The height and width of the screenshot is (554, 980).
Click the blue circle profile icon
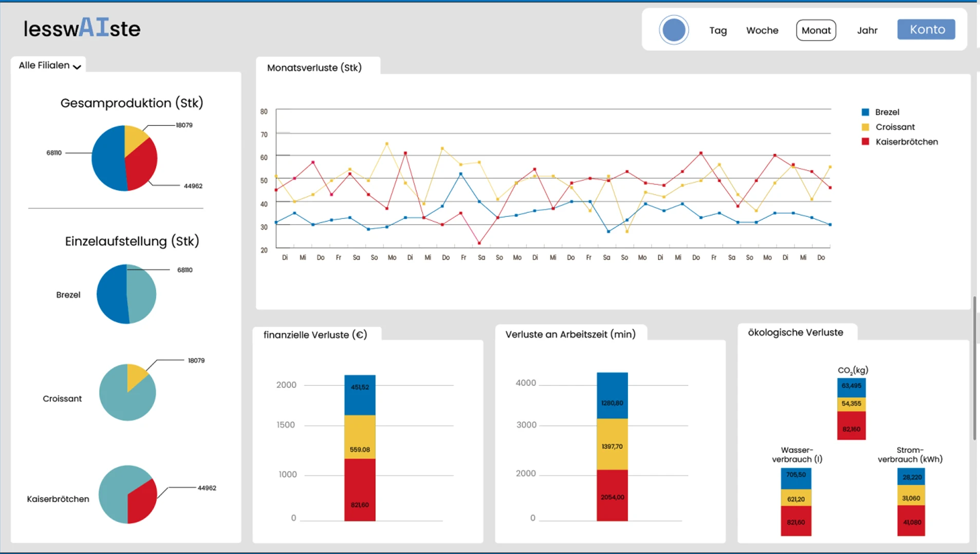click(x=674, y=30)
